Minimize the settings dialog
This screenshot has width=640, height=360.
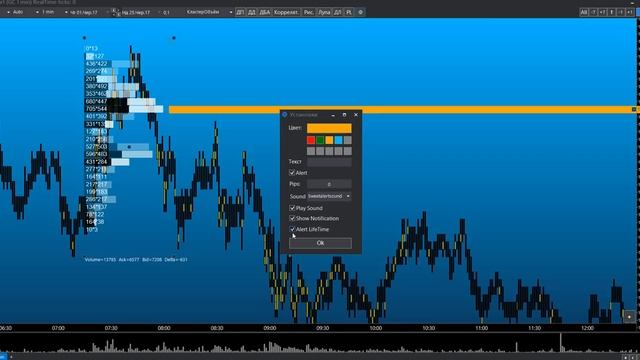333,115
